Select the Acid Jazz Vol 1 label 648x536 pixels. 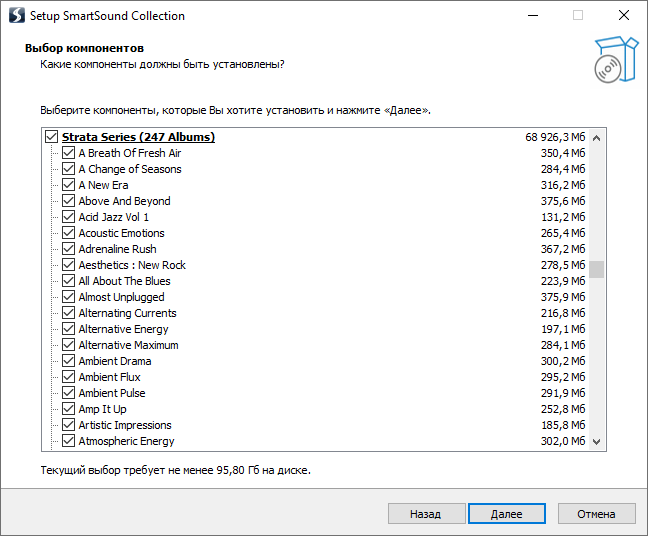click(114, 217)
